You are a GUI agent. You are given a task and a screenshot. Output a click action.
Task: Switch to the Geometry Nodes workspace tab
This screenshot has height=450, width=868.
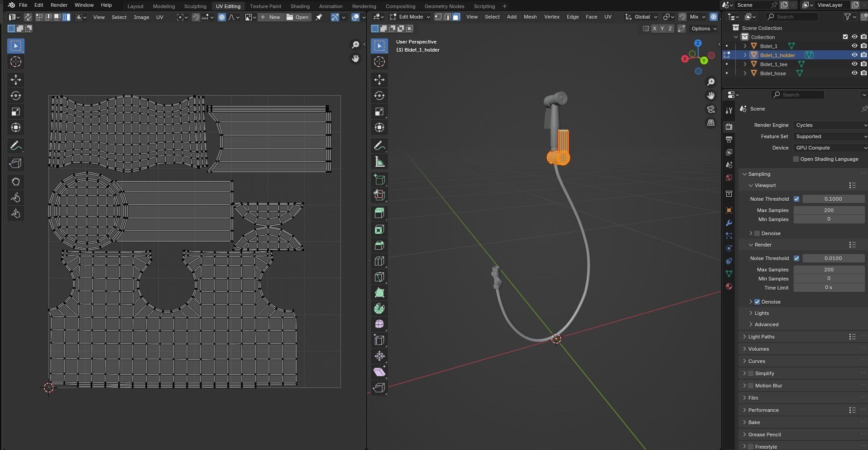[x=444, y=6]
